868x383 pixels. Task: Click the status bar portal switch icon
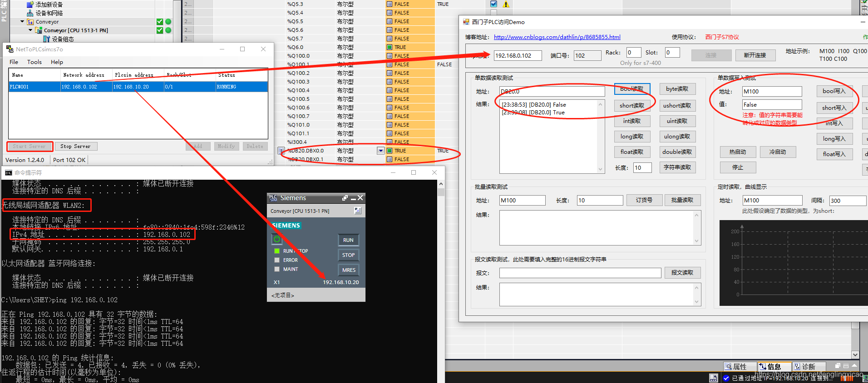[714, 378]
